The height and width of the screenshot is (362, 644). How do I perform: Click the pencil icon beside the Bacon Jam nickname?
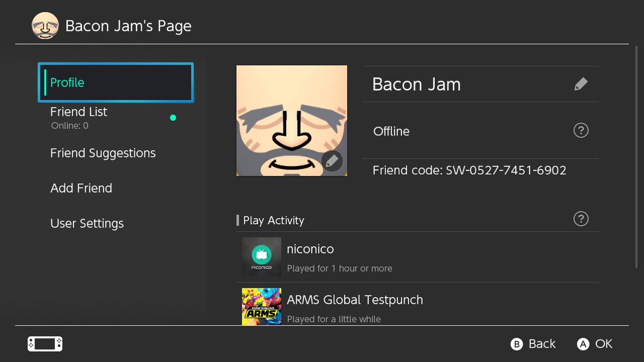(x=581, y=84)
